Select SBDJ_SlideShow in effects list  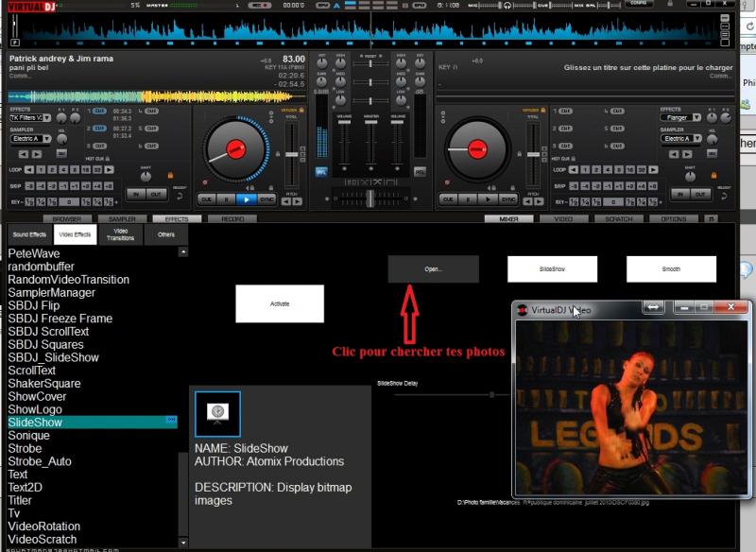54,357
